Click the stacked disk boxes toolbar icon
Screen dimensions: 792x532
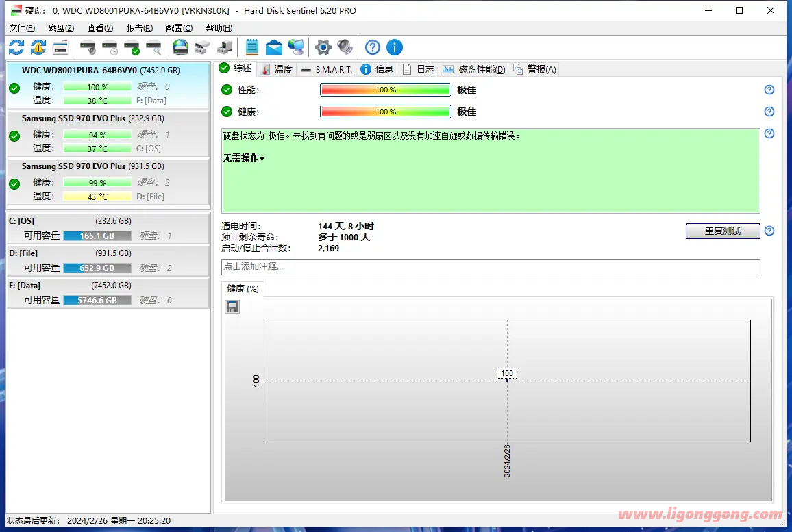[203, 48]
